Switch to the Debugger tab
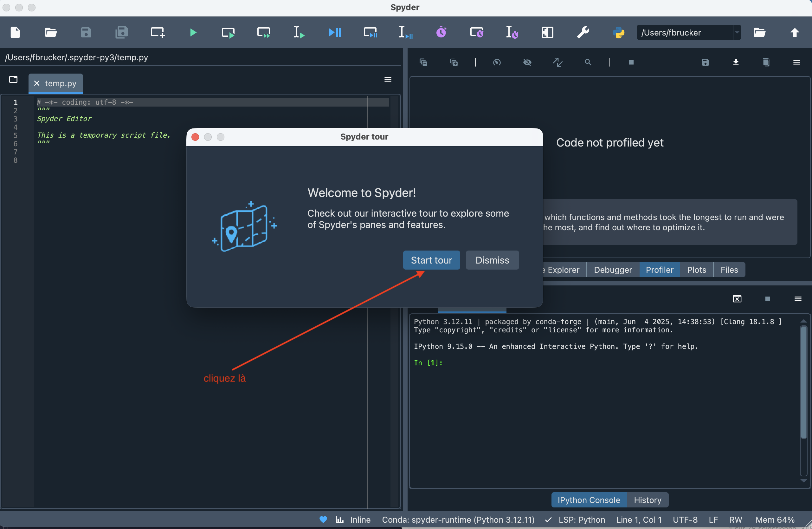 [613, 270]
